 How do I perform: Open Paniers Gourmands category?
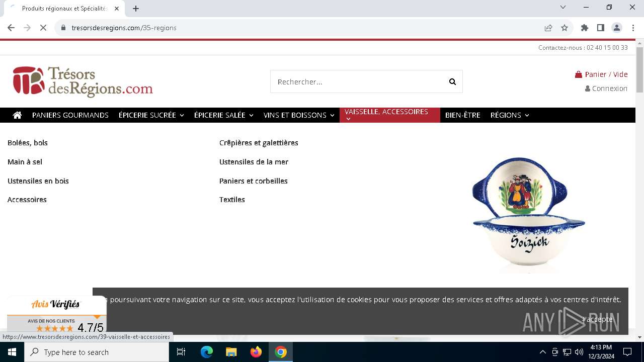(x=70, y=115)
